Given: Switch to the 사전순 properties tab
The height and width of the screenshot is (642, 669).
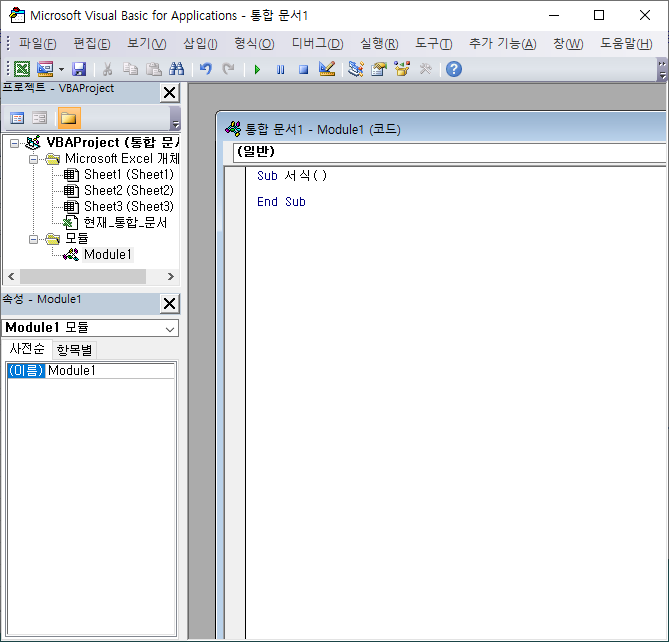Looking at the screenshot, I should point(27,349).
